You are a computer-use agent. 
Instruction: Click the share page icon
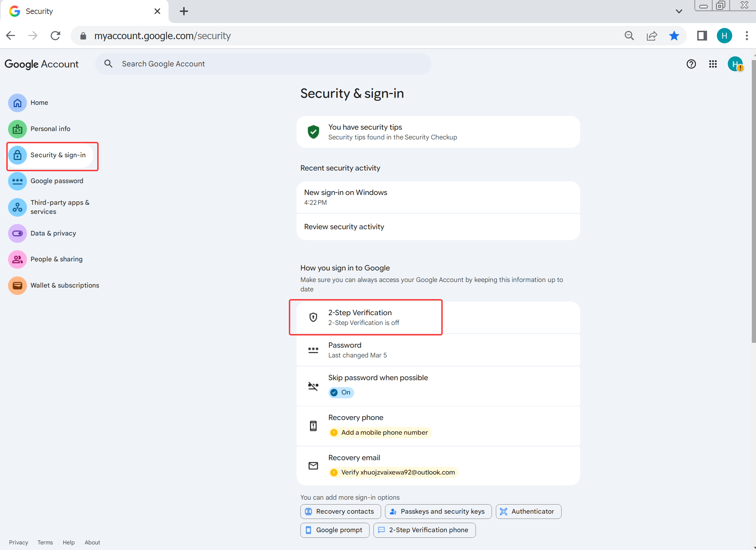pyautogui.click(x=652, y=36)
